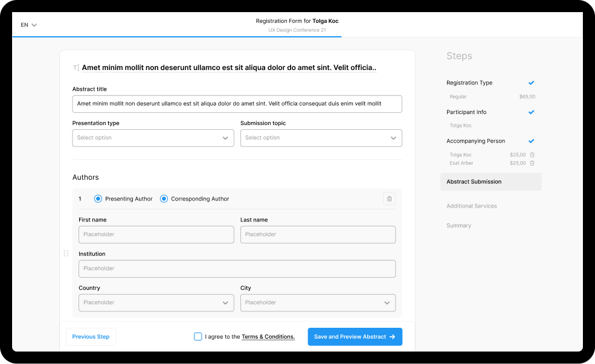The image size is (595, 364).
Task: Switch to the Additional Services step
Action: pyautogui.click(x=472, y=205)
